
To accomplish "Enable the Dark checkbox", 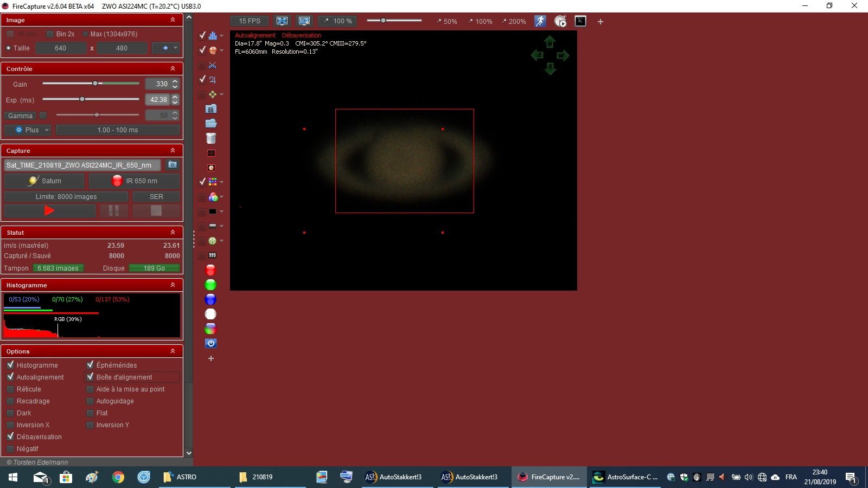I will click(x=10, y=413).
